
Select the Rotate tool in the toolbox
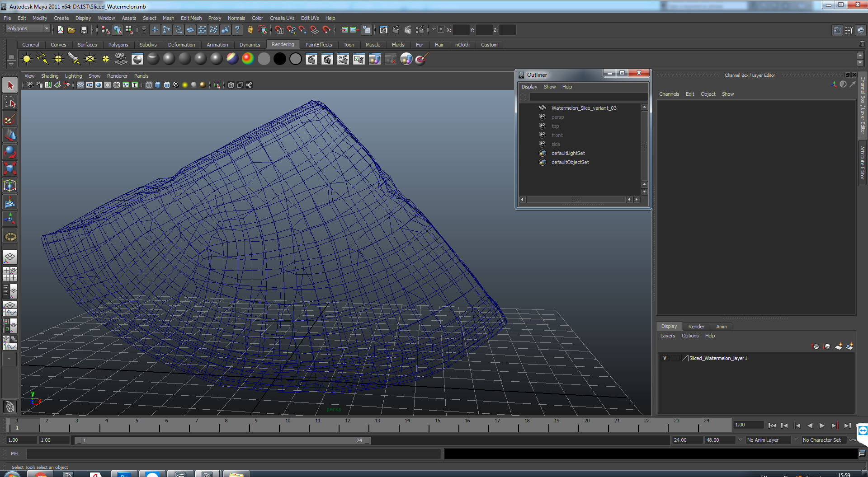point(10,152)
